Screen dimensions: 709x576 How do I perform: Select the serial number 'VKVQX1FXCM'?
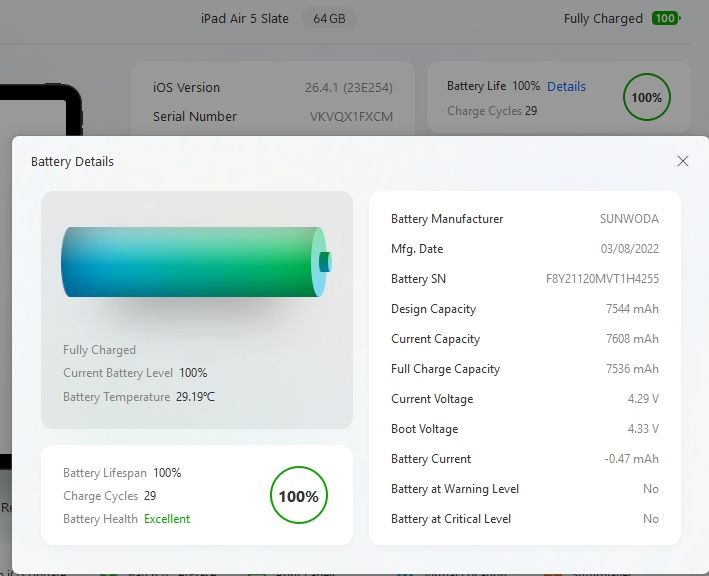click(x=351, y=116)
